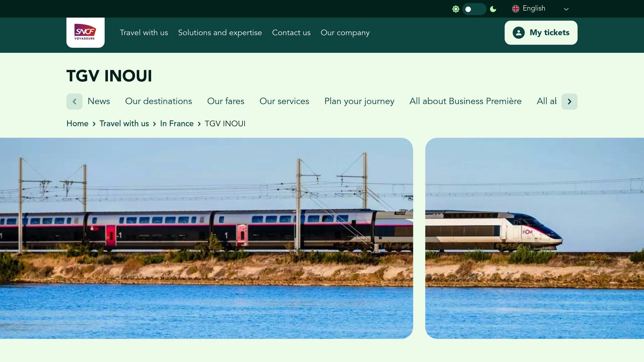Screen dimensions: 644x362
Task: Open In France from the breadcrumb
Action: point(177,123)
